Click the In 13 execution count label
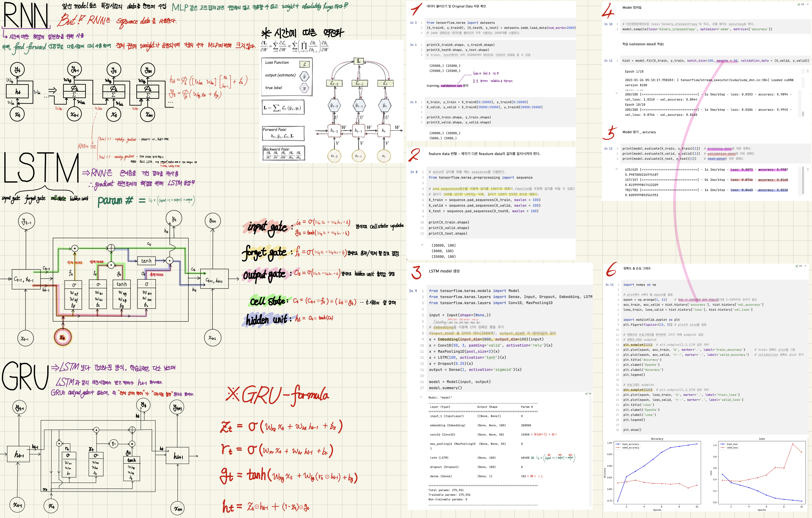This screenshot has width=812, height=518. [609, 285]
